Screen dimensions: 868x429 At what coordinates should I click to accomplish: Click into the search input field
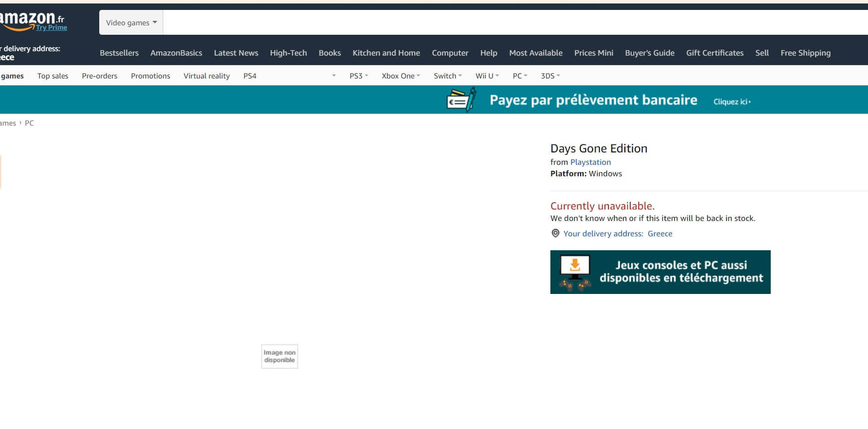[496, 23]
